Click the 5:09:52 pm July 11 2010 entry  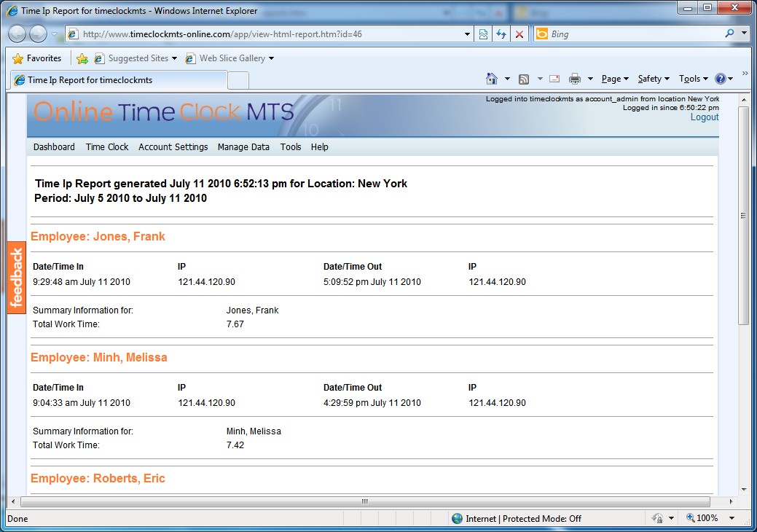(372, 282)
